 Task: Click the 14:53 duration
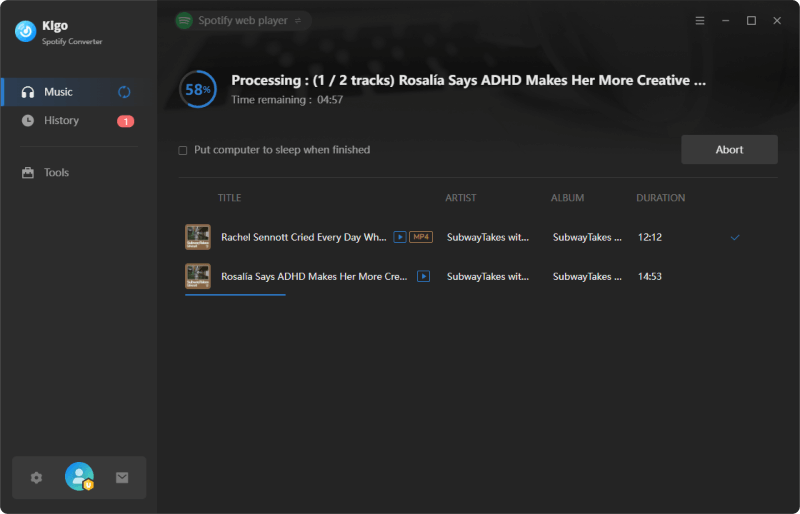(x=649, y=277)
